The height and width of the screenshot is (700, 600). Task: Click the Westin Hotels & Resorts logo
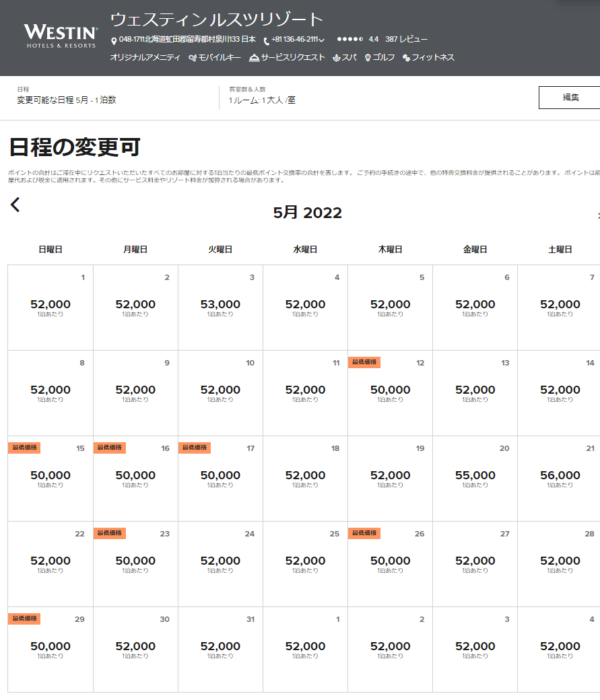[x=60, y=36]
